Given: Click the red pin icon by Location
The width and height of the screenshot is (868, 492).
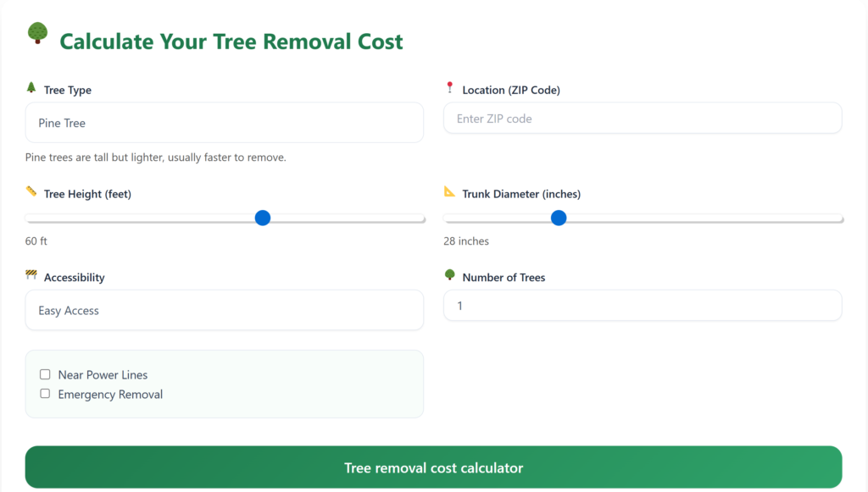Looking at the screenshot, I should point(449,87).
